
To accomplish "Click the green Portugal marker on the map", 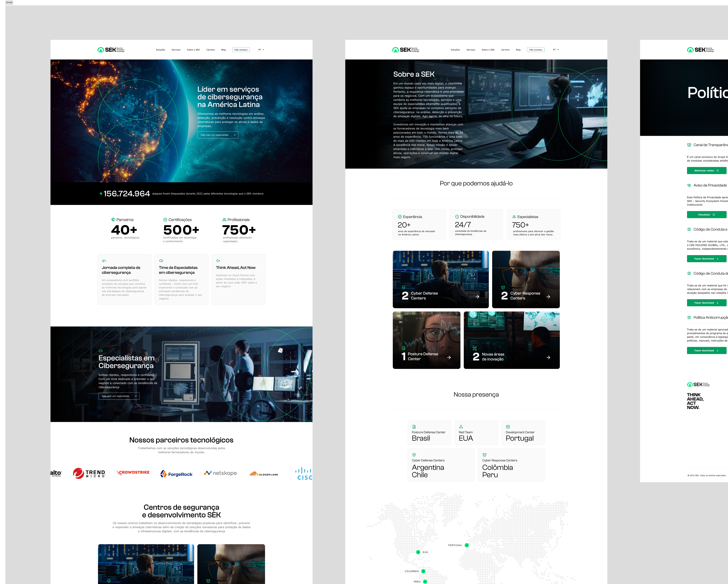I will (x=466, y=545).
